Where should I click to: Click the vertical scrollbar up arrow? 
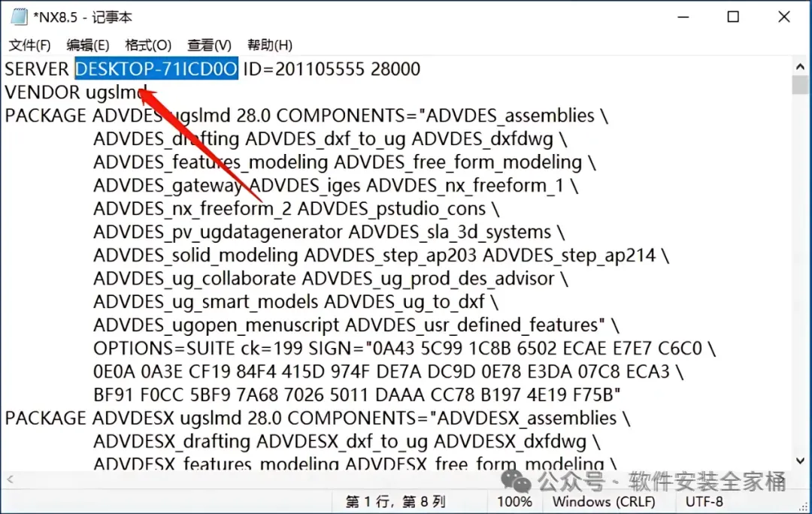800,66
